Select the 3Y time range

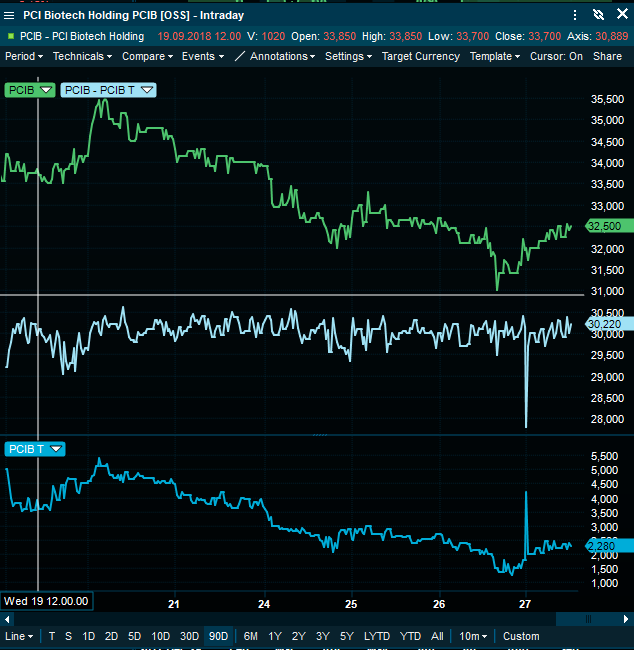point(323,636)
